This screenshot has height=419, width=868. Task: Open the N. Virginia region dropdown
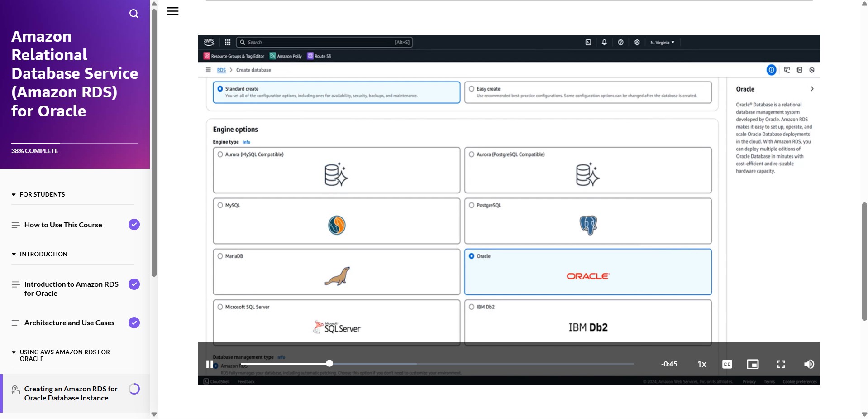pyautogui.click(x=662, y=43)
